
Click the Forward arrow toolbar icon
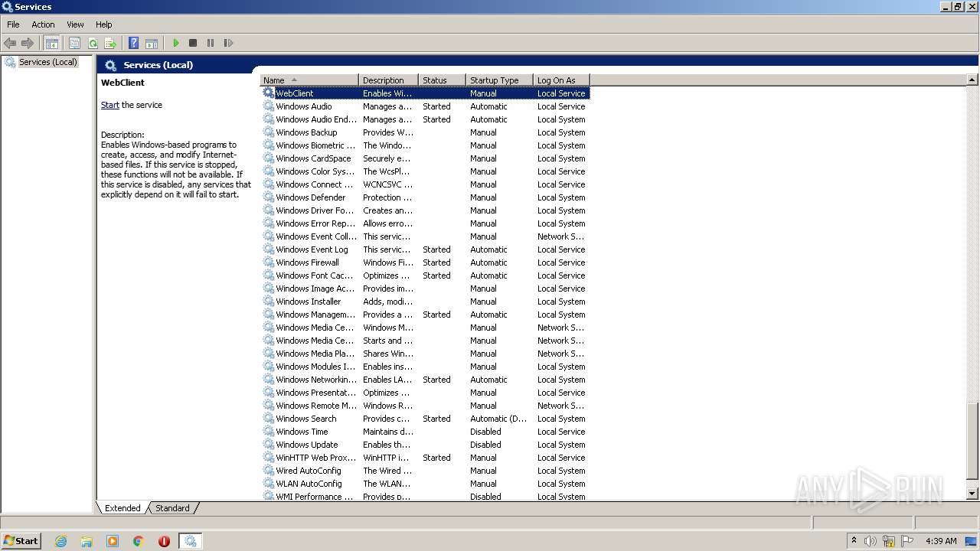(x=28, y=43)
